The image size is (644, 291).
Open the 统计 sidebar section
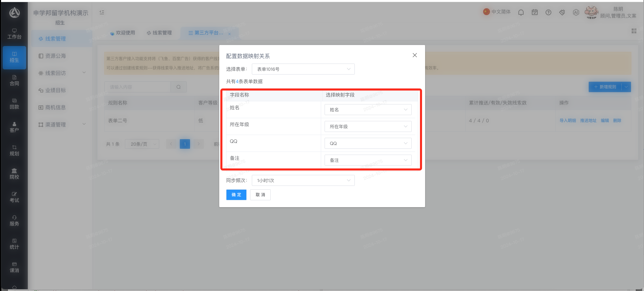tap(14, 244)
